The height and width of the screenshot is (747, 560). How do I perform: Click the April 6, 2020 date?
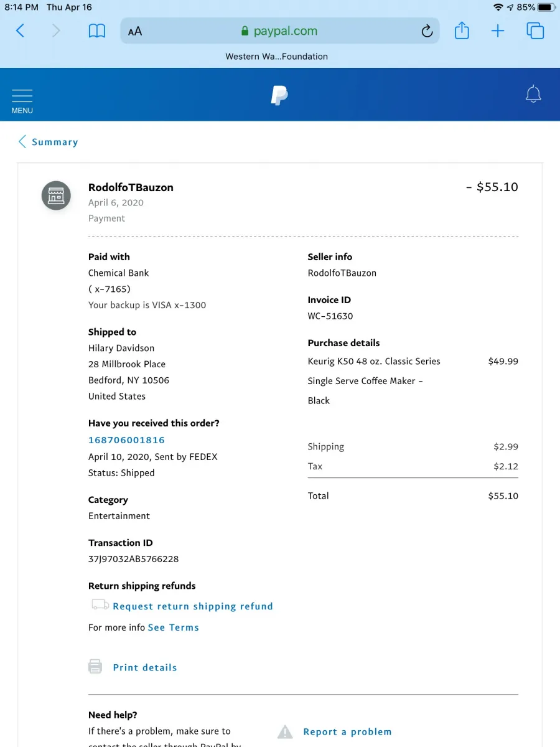tap(116, 202)
